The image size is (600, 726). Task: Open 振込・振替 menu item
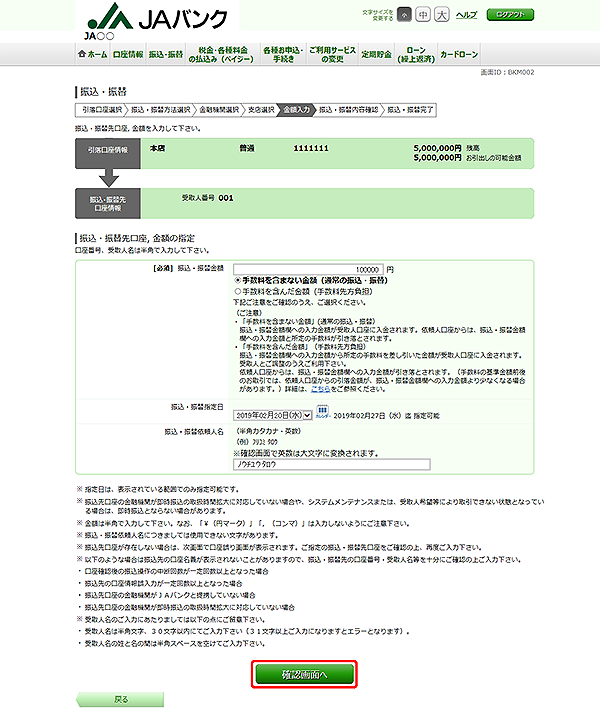click(165, 53)
